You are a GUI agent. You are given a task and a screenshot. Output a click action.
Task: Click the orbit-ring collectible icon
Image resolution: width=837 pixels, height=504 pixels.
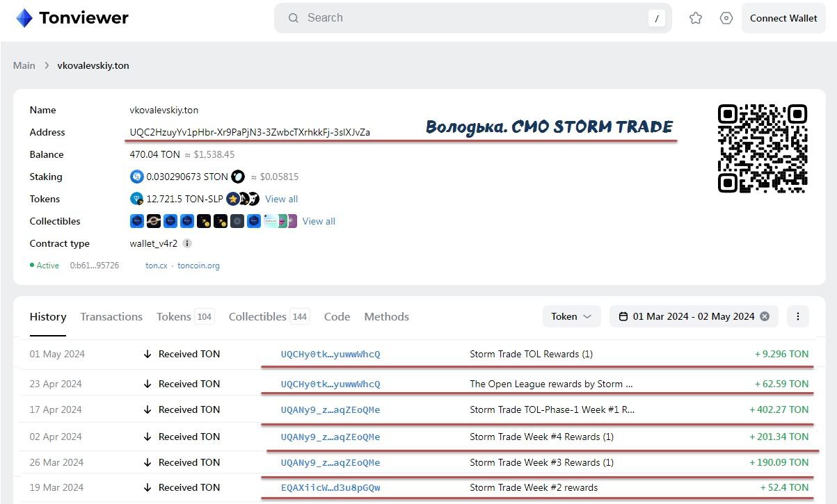click(x=154, y=221)
